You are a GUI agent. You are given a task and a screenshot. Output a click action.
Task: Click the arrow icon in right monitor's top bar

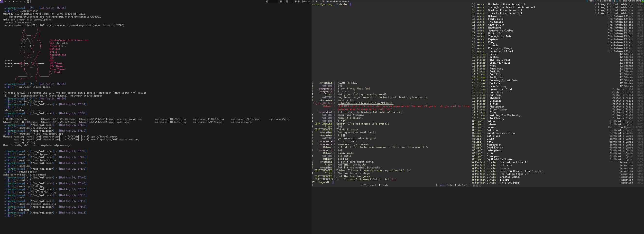(x=316, y=1)
